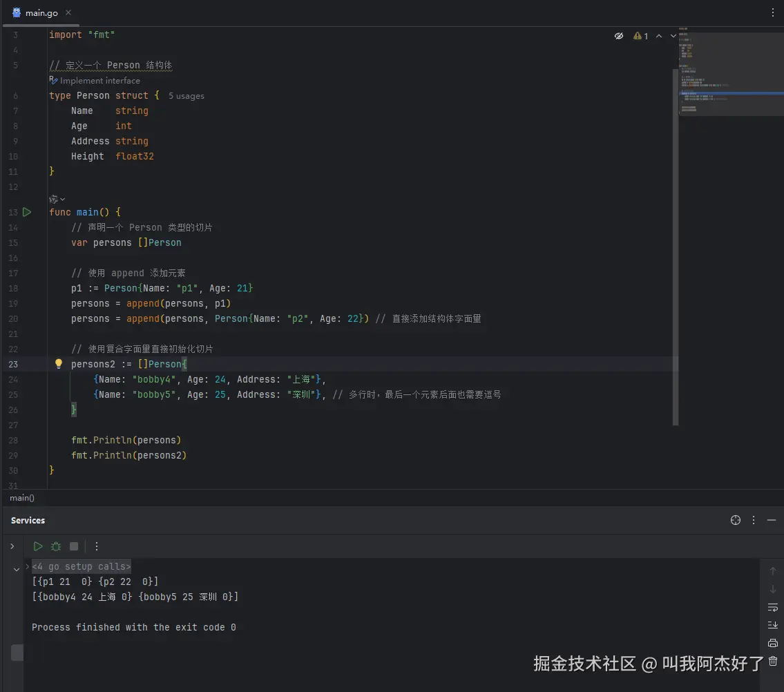Screen dimensions: 784x692
Task: Click the lightbulb quick-fix icon
Action: pos(59,363)
